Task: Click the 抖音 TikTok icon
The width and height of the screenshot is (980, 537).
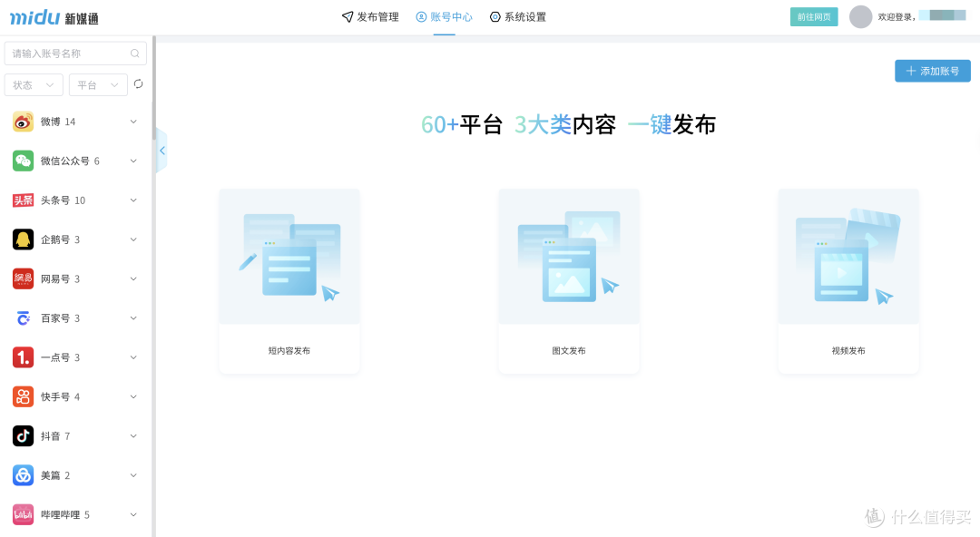Action: coord(23,435)
